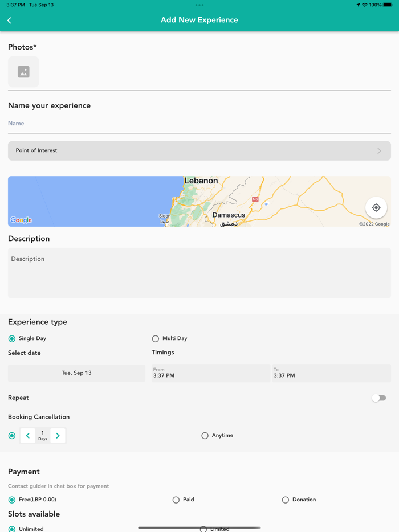The height and width of the screenshot is (532, 399).
Task: Click into the Description text area
Action: click(x=199, y=273)
